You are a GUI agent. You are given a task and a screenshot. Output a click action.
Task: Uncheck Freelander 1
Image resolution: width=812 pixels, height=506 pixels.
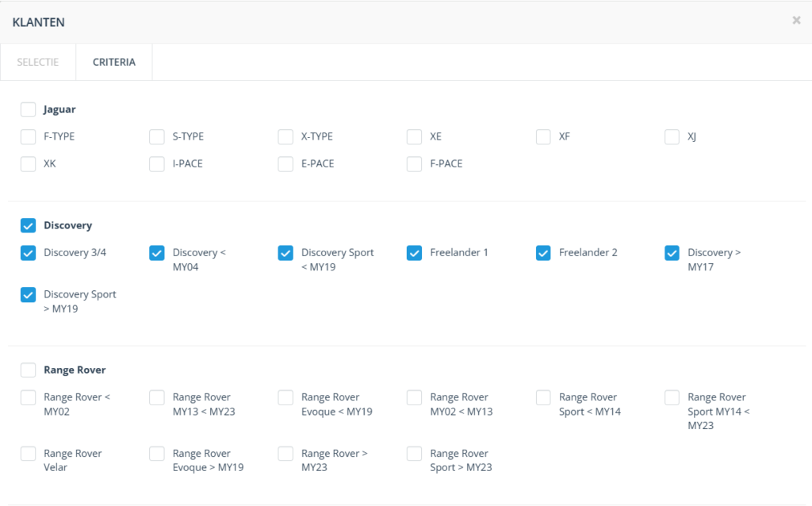[414, 253]
